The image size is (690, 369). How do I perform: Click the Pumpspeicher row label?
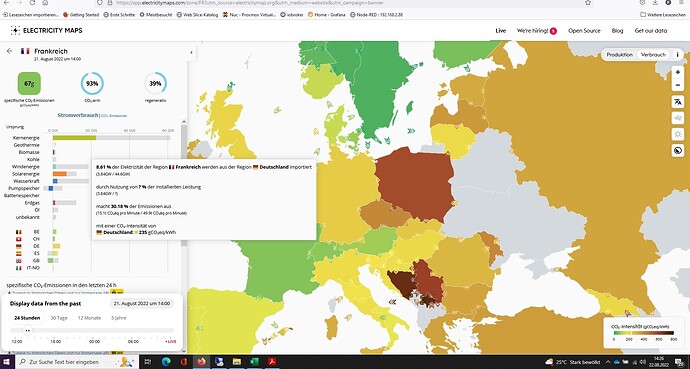pyautogui.click(x=24, y=188)
